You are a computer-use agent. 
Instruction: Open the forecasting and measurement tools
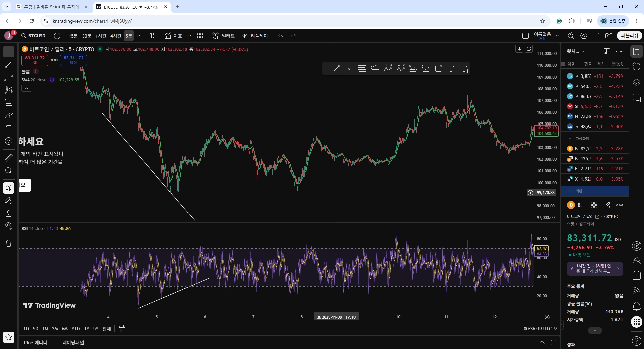tap(9, 103)
